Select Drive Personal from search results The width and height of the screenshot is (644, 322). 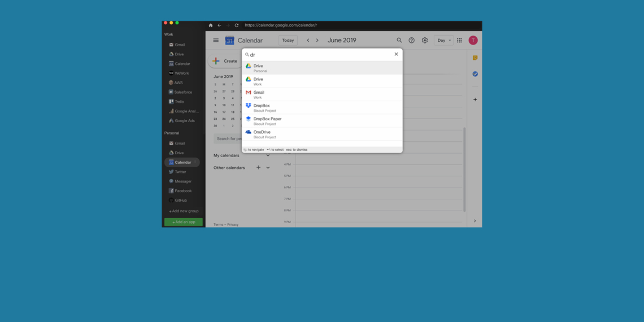pyautogui.click(x=322, y=68)
